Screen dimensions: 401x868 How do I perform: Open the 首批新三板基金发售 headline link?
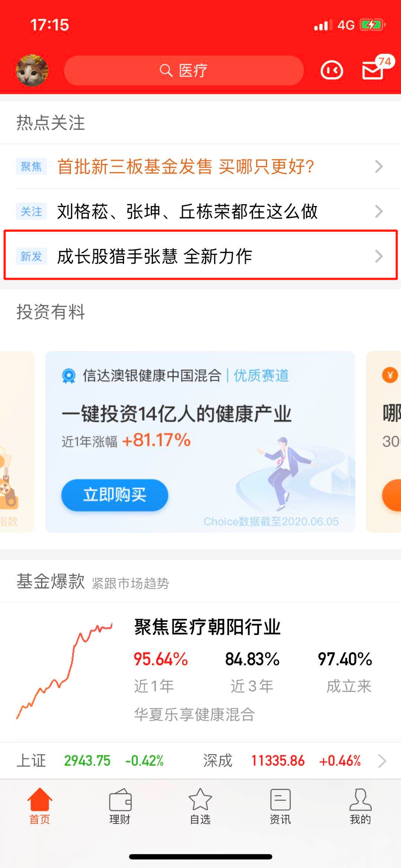pyautogui.click(x=186, y=166)
